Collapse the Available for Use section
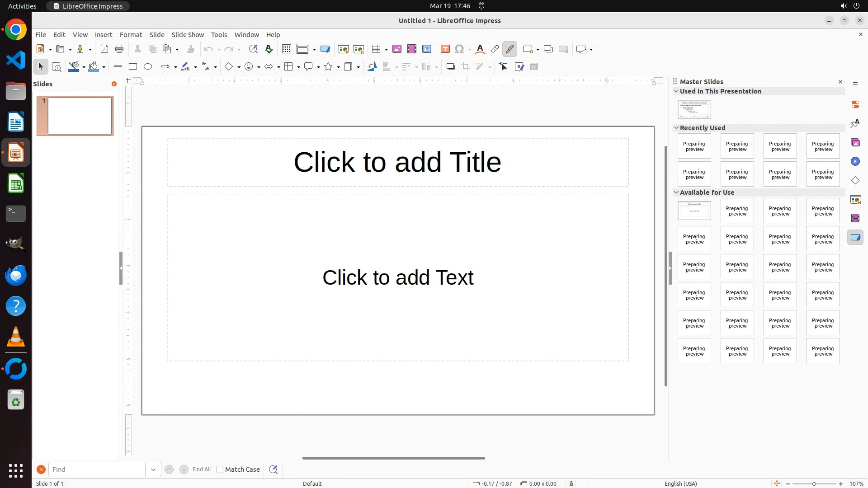Screen dimensions: 868x488 (x=677, y=192)
